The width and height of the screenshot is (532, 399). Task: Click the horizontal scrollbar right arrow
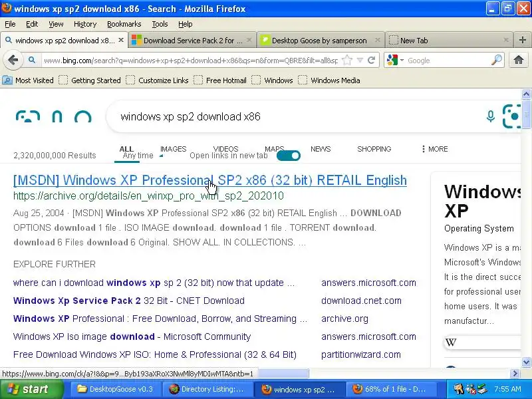point(515,374)
